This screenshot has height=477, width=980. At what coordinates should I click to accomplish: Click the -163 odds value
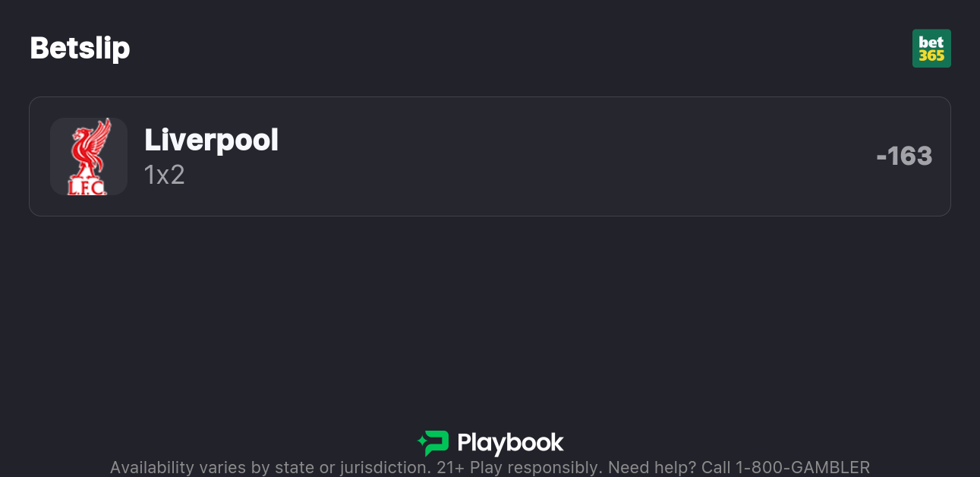coord(903,156)
